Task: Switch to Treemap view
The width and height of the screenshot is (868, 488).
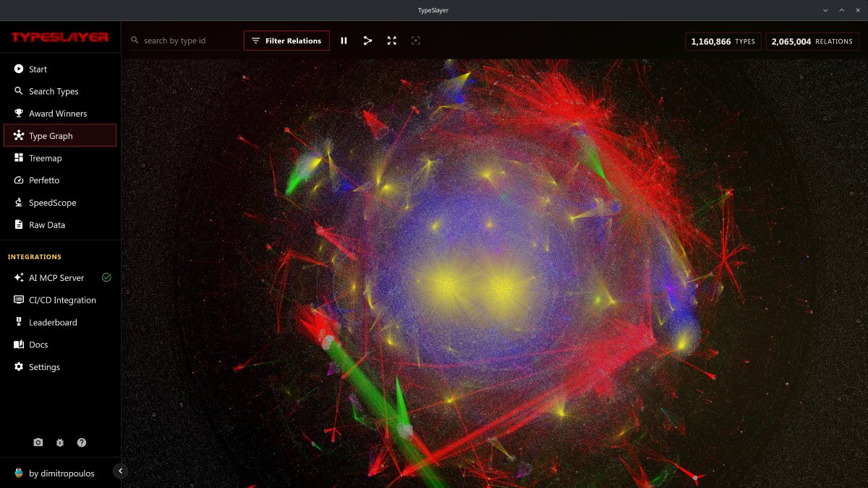Action: 60,158
